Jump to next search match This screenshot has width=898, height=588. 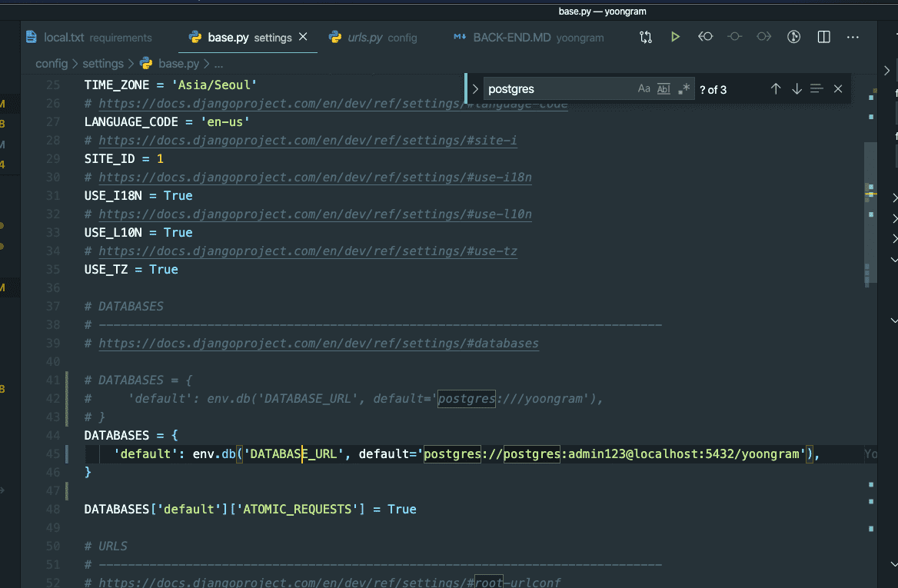797,89
